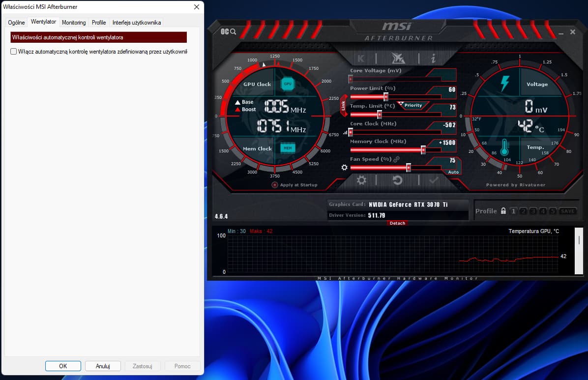Image resolution: width=588 pixels, height=380 pixels.
Task: Click the apply checkmark icon
Action: point(434,180)
